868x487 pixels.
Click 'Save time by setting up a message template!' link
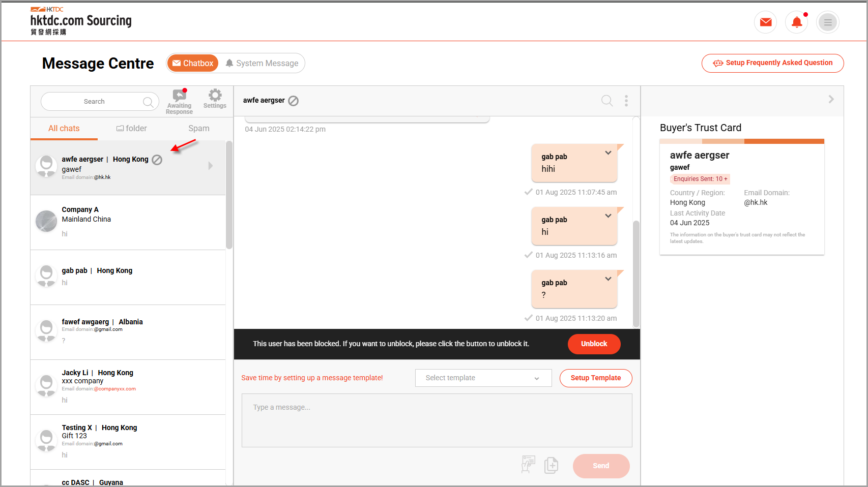(x=312, y=378)
